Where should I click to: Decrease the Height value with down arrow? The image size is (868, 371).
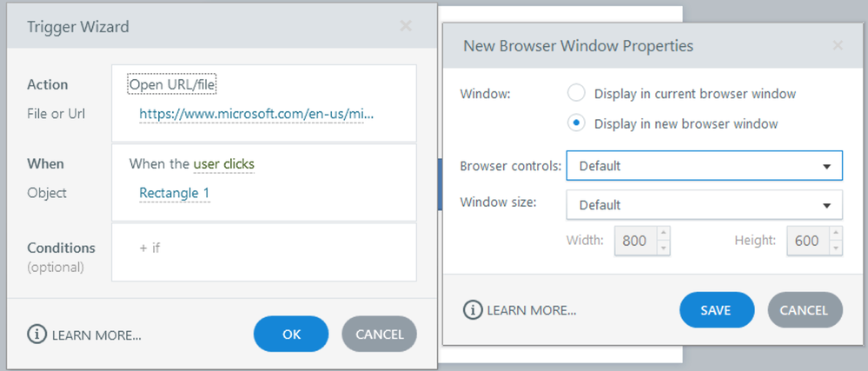coord(833,248)
